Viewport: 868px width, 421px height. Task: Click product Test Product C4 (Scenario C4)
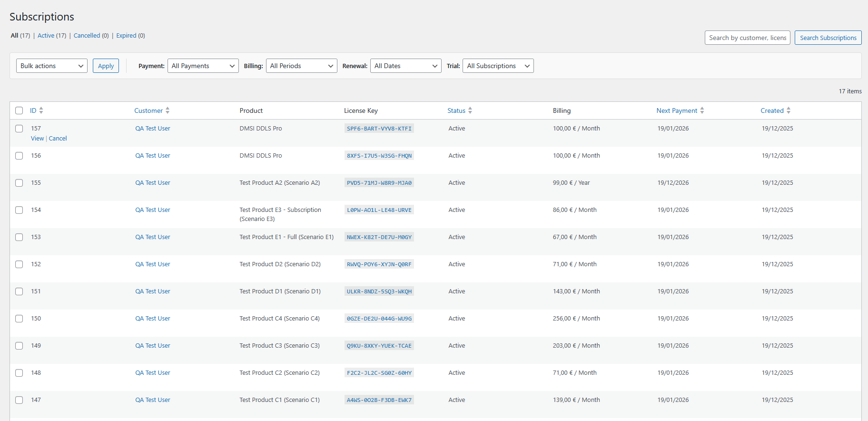pyautogui.click(x=280, y=319)
